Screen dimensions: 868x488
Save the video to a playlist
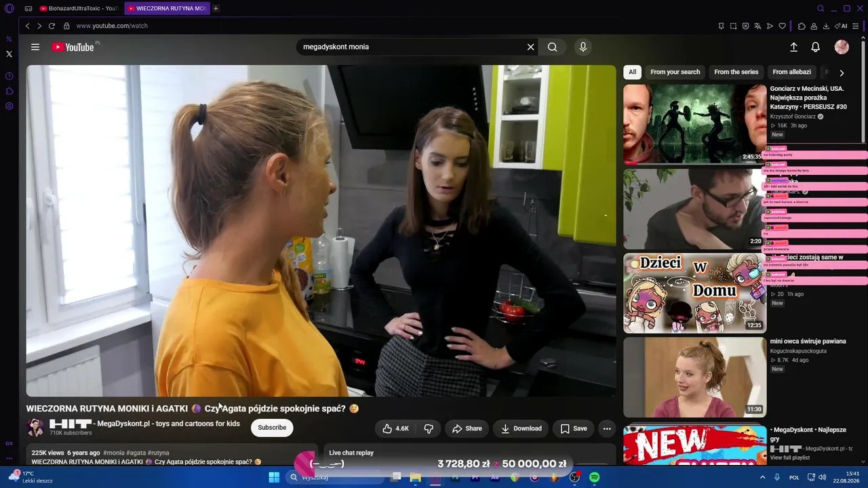tap(574, 428)
